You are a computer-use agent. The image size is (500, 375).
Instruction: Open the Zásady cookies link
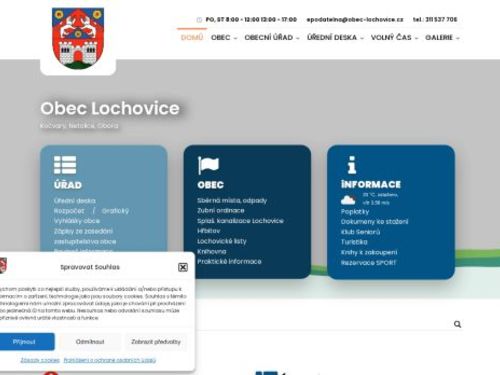point(40,360)
